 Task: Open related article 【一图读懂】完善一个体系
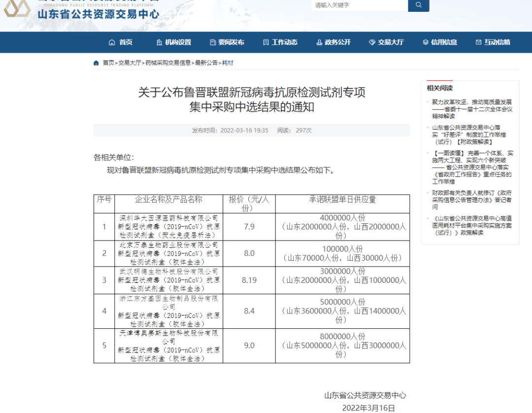click(472, 167)
